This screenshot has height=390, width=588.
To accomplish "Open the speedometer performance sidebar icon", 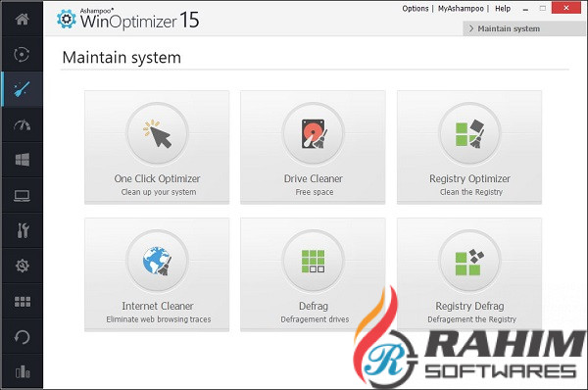I will point(23,125).
